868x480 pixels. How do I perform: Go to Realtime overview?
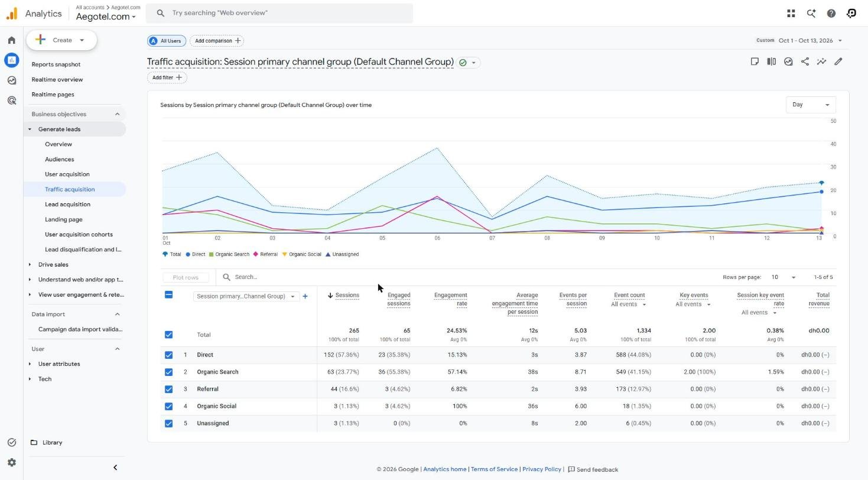[x=57, y=80]
